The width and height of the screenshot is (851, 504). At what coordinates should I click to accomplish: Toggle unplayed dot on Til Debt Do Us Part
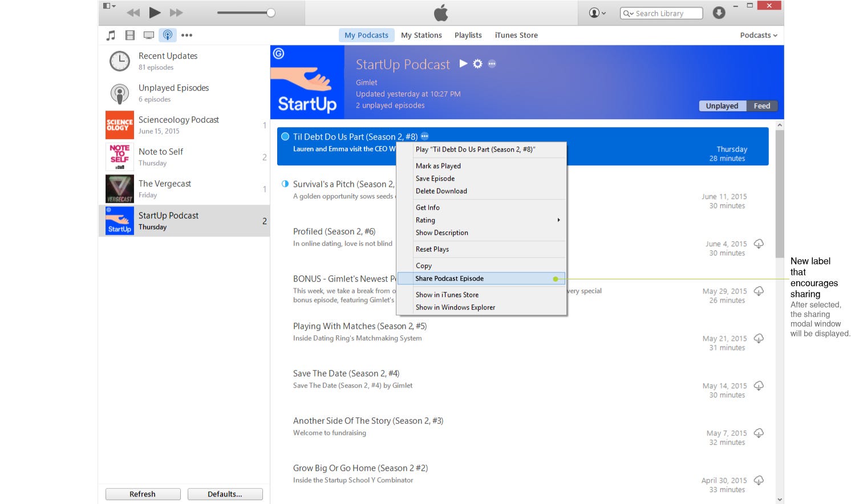(x=285, y=137)
